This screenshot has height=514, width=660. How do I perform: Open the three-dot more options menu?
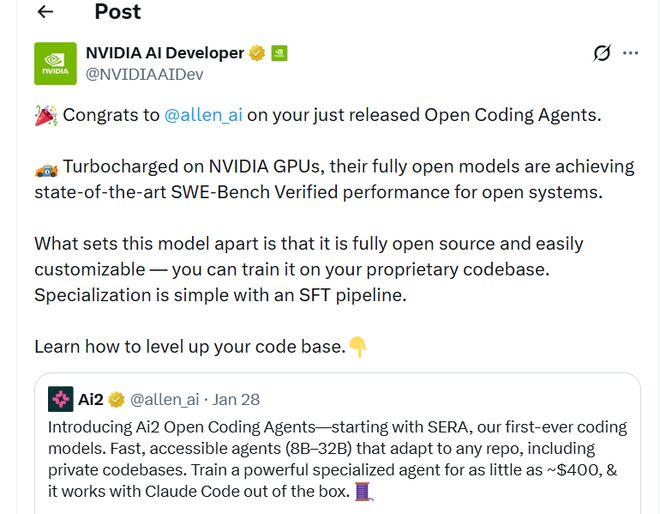pos(630,53)
